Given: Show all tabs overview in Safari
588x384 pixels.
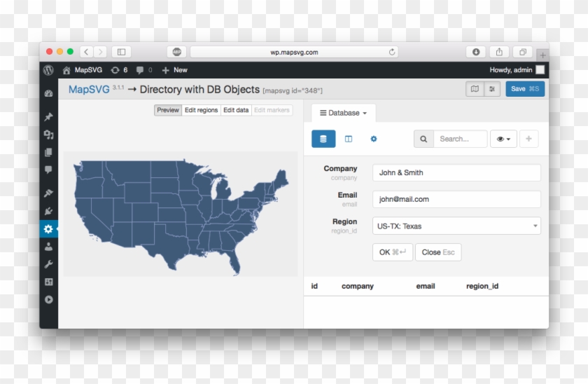Looking at the screenshot, I should click(x=523, y=52).
